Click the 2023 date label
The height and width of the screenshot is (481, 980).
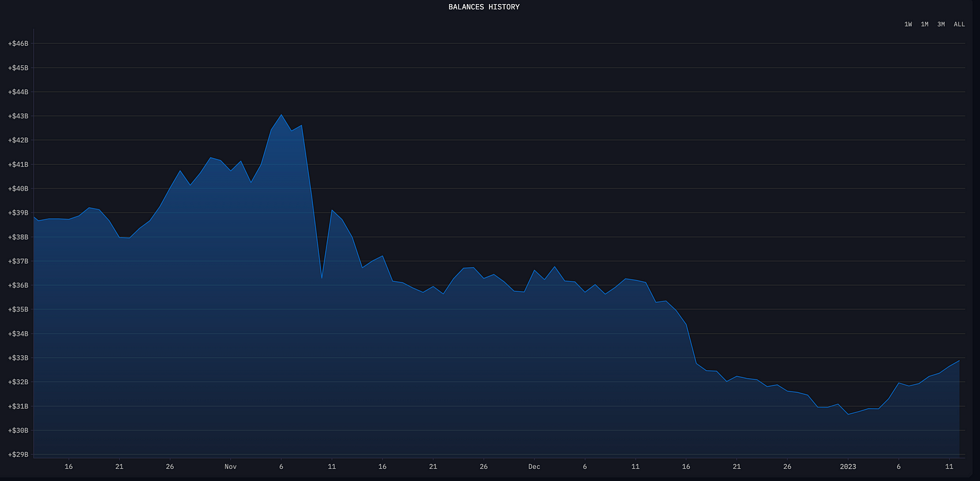[848, 467]
